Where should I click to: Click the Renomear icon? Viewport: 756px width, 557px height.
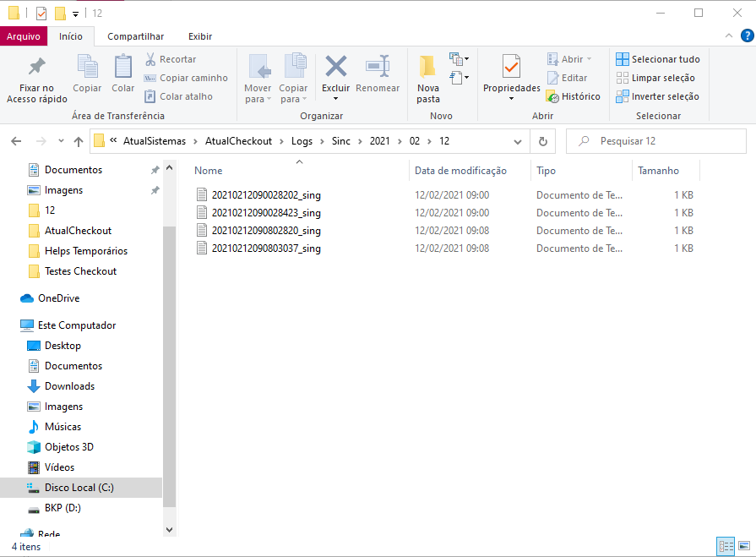pyautogui.click(x=378, y=67)
